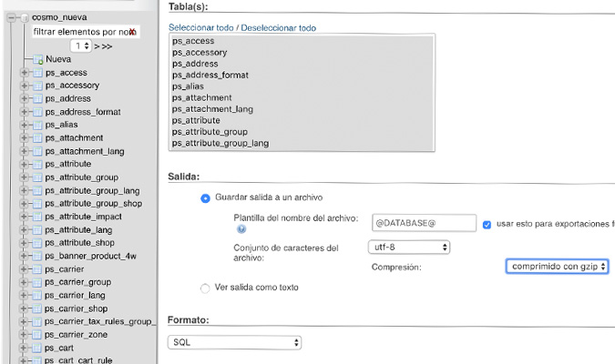Expand the ps_access tree node
The width and height of the screenshot is (615, 364).
click(25, 73)
